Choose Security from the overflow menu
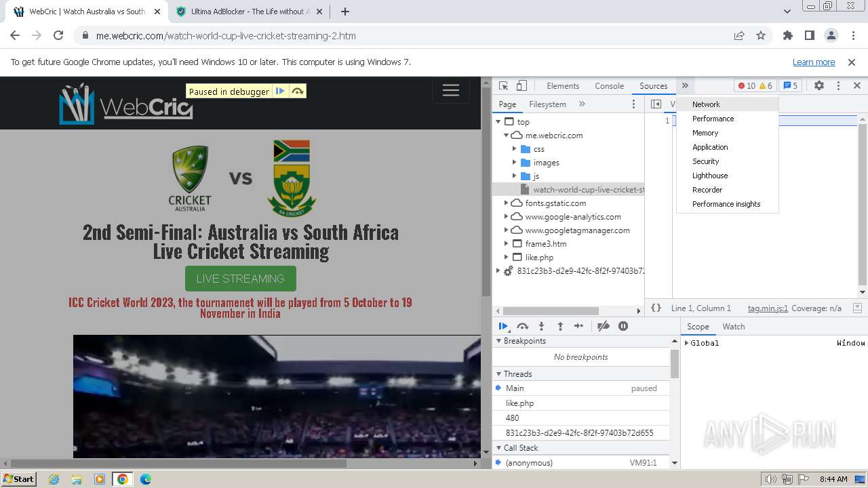 (728, 161)
